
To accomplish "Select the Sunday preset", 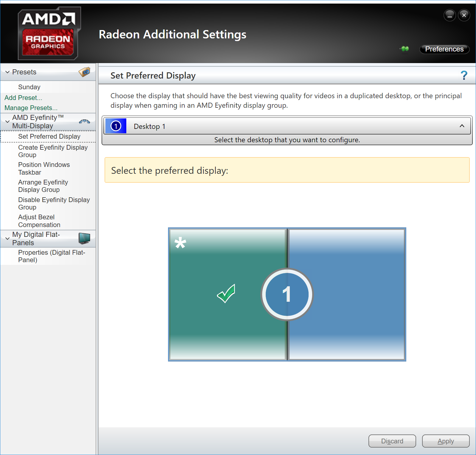I will click(x=29, y=87).
